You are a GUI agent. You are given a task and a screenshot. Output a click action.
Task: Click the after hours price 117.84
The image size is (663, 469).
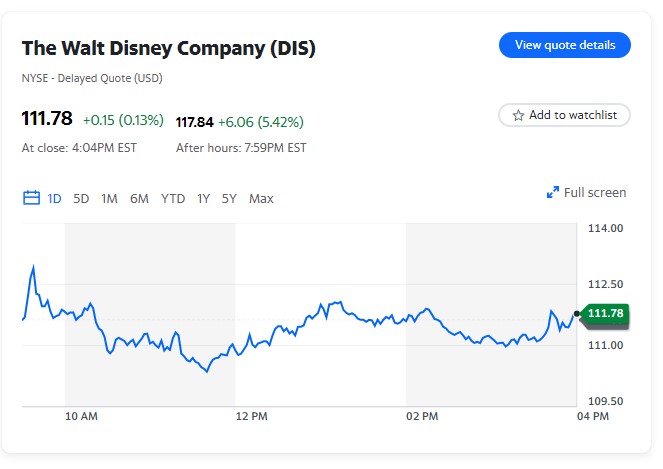pyautogui.click(x=195, y=122)
